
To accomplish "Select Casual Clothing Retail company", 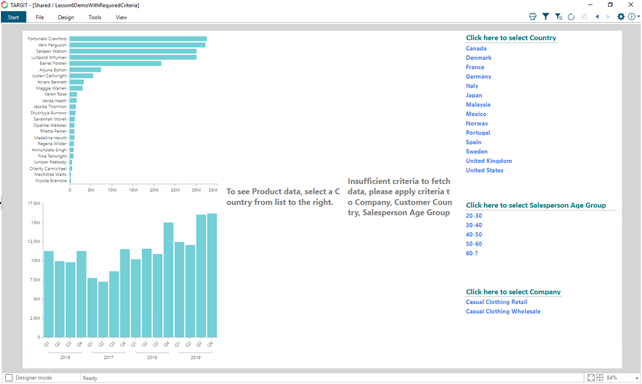I will tap(496, 302).
